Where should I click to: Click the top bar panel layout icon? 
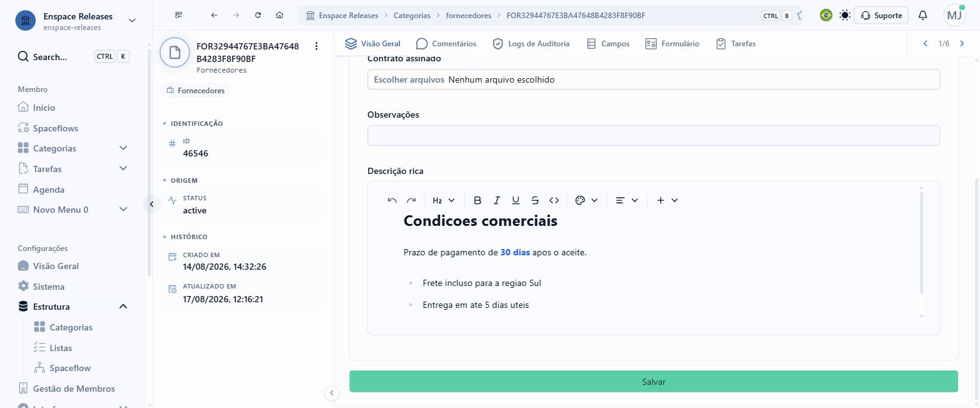pos(179,15)
